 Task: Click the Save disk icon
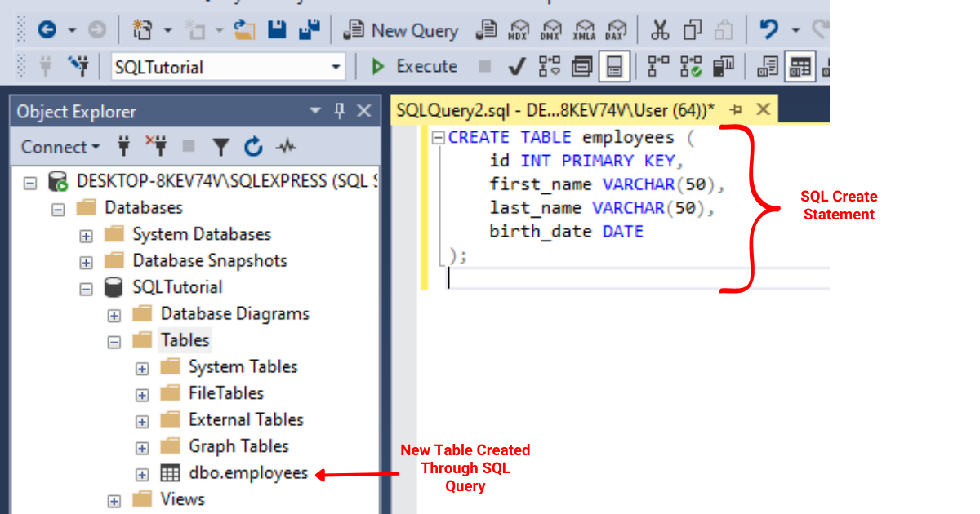(277, 31)
